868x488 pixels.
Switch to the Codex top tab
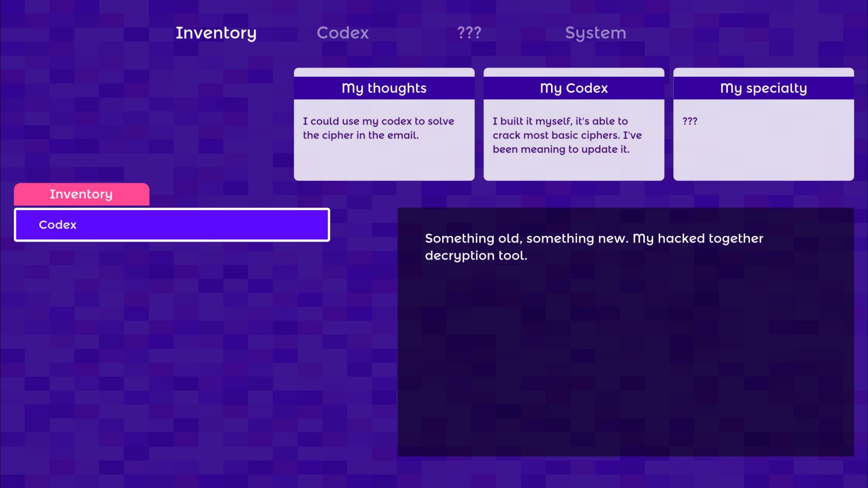coord(342,33)
